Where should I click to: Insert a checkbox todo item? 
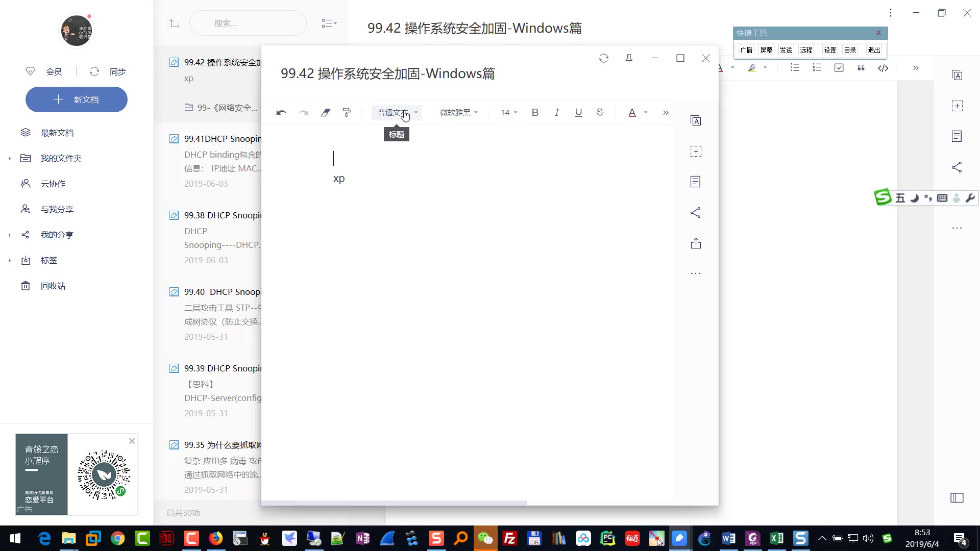[x=839, y=68]
